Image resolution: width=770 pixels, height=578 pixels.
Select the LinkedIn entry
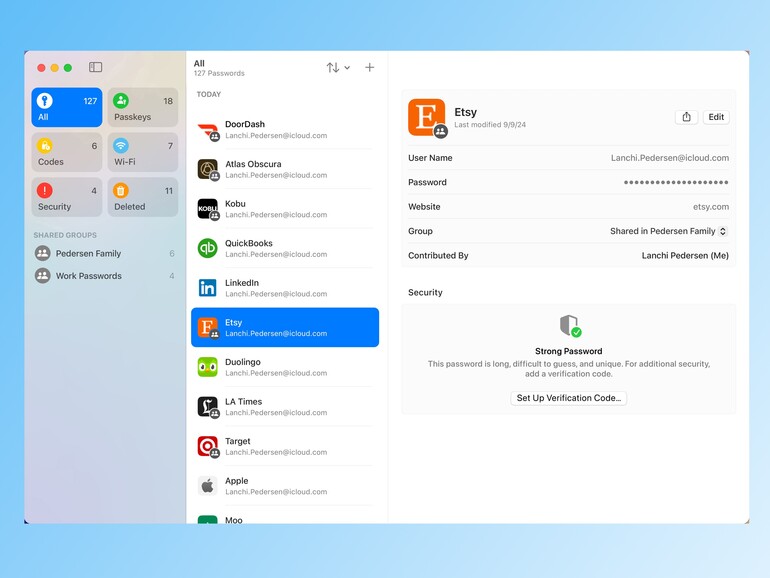pyautogui.click(x=285, y=288)
